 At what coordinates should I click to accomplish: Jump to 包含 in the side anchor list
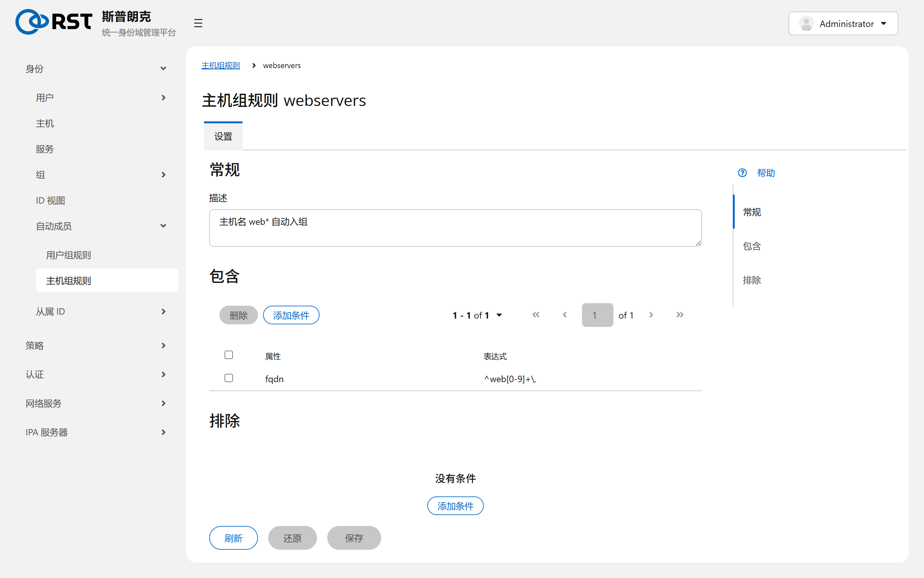pyautogui.click(x=751, y=246)
